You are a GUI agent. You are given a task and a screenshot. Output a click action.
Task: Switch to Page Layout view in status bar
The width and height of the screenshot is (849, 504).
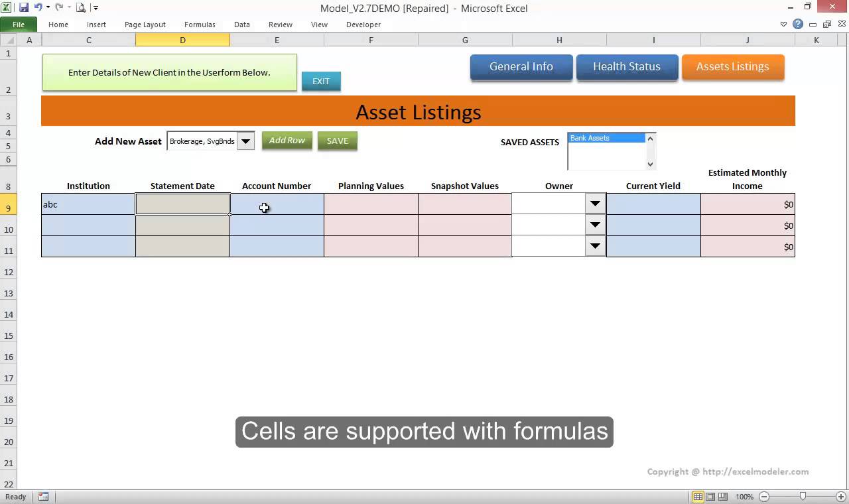coord(710,497)
